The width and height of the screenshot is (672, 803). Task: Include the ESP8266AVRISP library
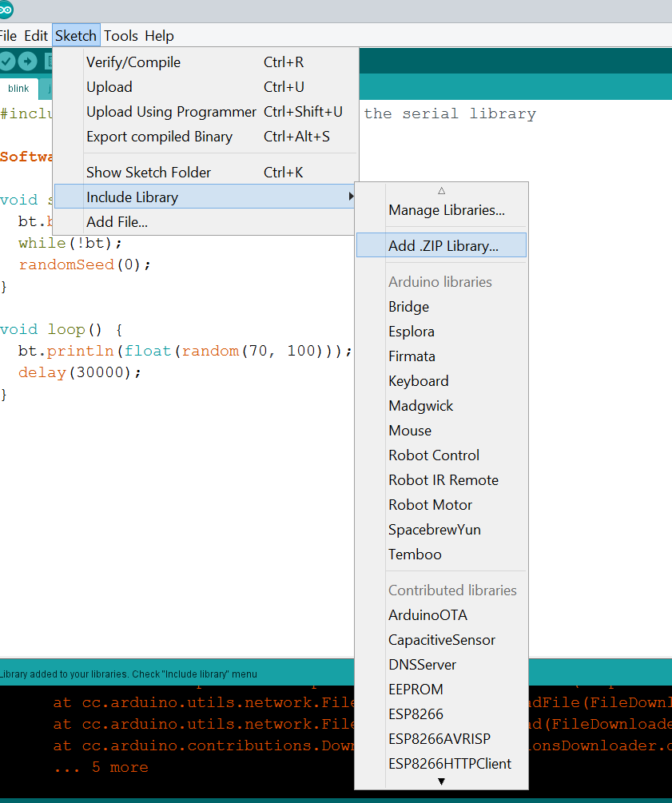pos(442,739)
